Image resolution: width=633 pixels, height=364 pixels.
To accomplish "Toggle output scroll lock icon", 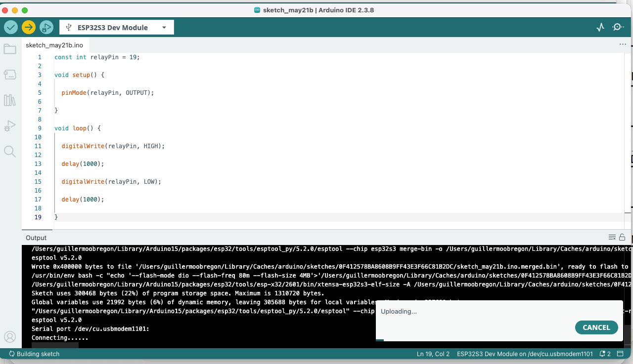I will tap(622, 237).
